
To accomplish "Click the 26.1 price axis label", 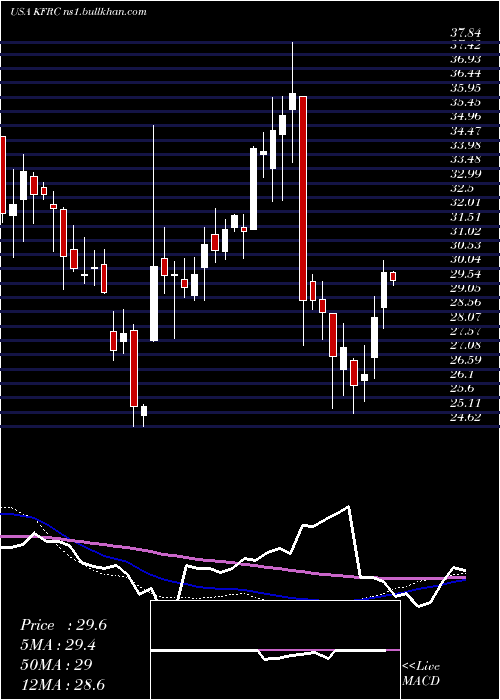I will pos(462,374).
